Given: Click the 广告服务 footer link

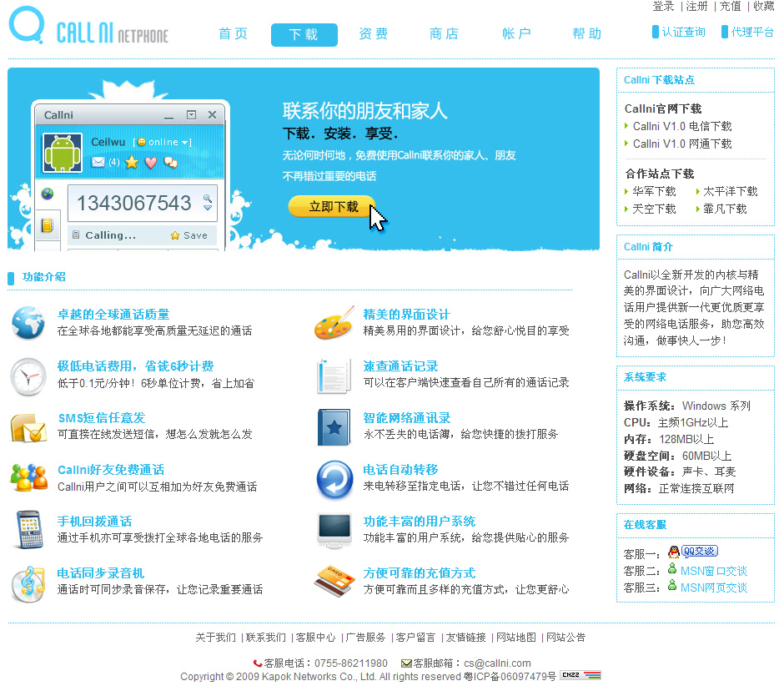Looking at the screenshot, I should click(x=365, y=637).
